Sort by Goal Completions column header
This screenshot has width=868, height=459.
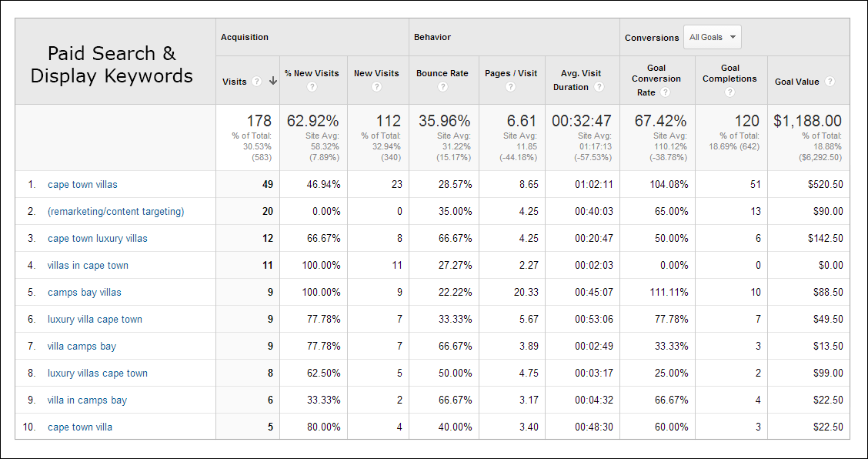[730, 73]
